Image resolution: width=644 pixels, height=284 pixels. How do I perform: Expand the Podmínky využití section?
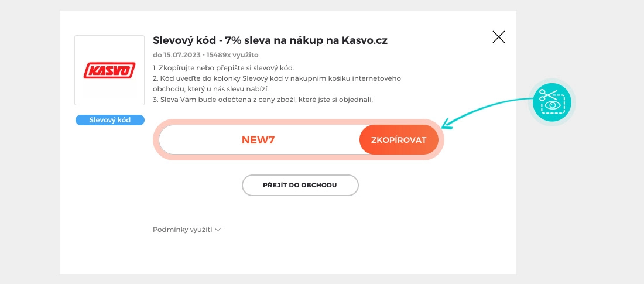[182, 230]
